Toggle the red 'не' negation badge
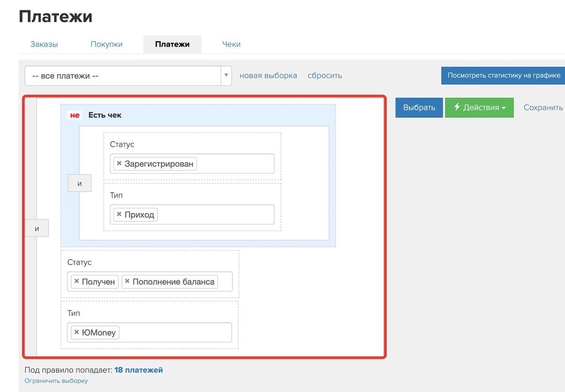The height and width of the screenshot is (392, 565). coord(75,115)
